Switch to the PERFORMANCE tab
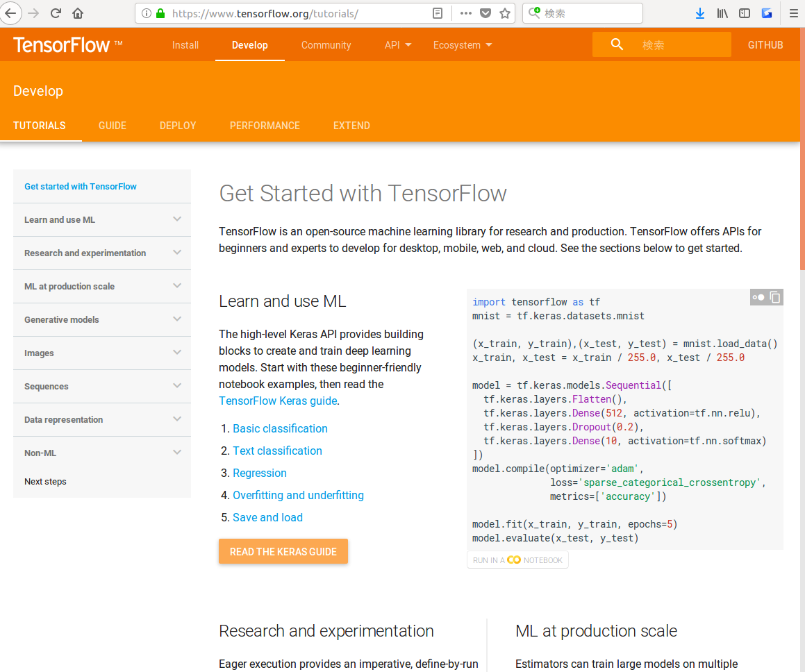Screen dimensions: 805x672 (x=265, y=126)
